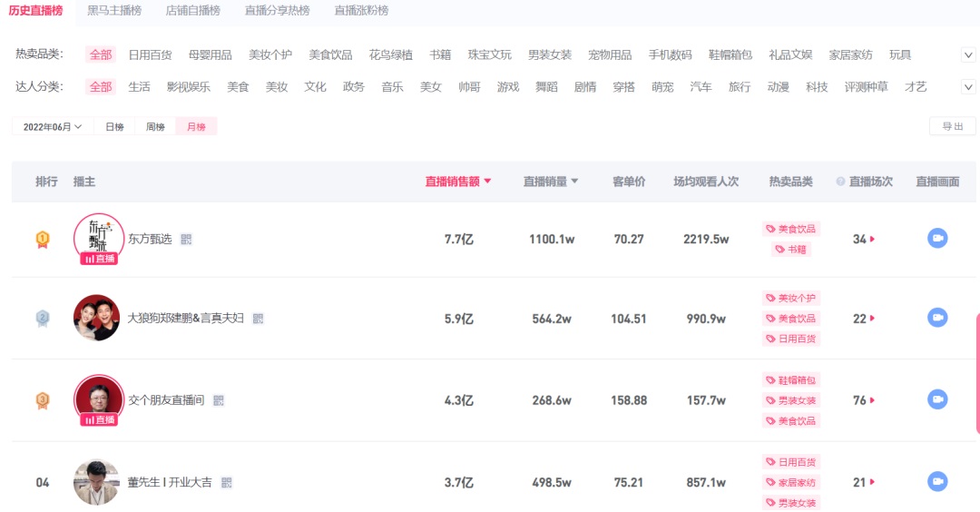
Task: Sort by 直播销量 column
Action: coord(550,182)
